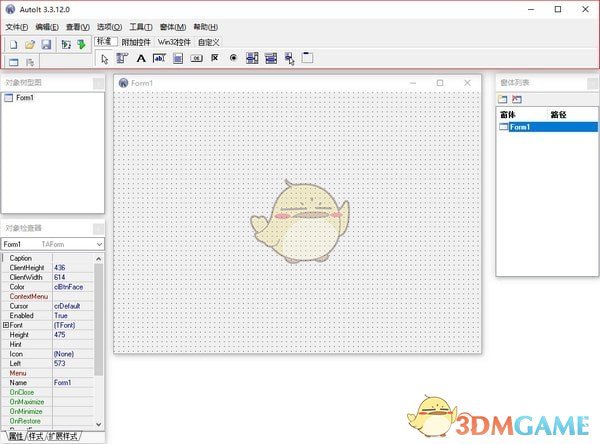Click the 路径 column header
Image resolution: width=600 pixels, height=444 pixels.
tap(558, 114)
